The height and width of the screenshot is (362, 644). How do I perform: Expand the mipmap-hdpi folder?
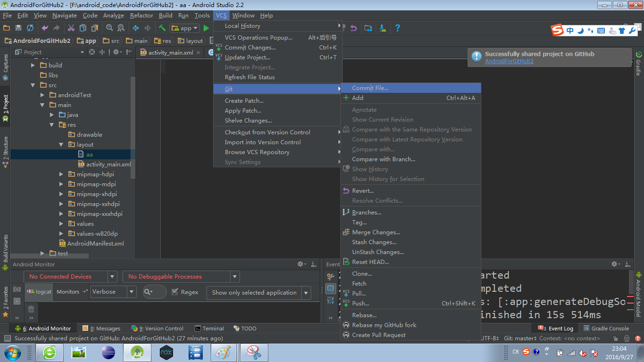(61, 174)
